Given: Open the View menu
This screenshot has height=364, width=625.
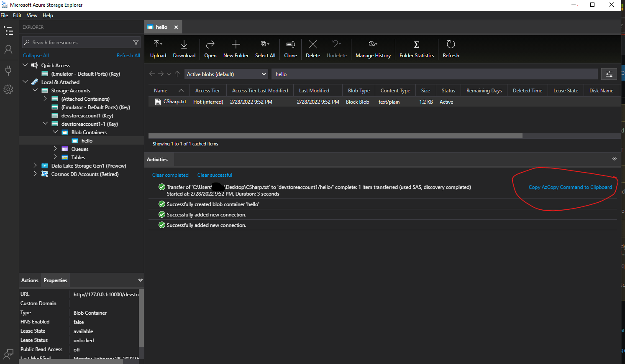Looking at the screenshot, I should 32,15.
